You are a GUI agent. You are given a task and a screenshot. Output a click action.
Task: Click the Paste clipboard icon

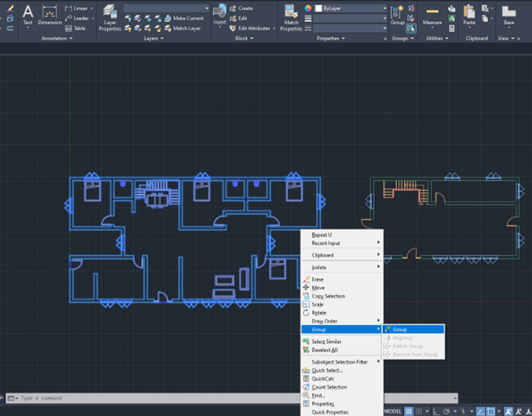[x=469, y=16]
